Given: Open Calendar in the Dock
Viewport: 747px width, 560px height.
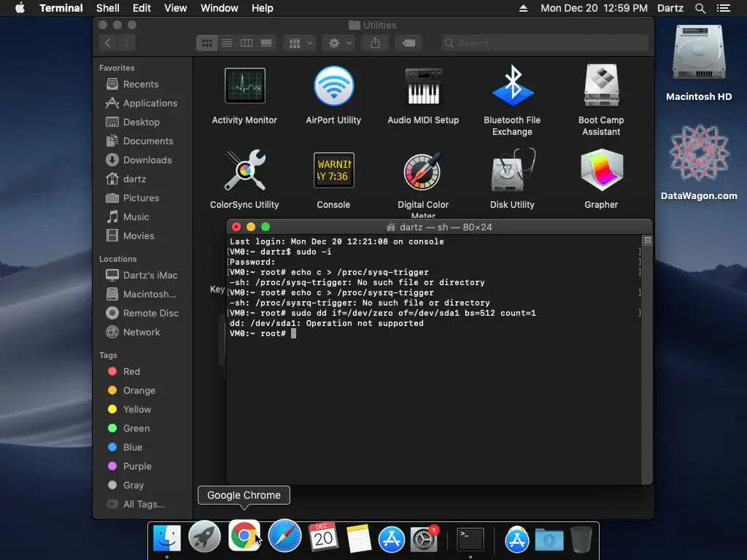Looking at the screenshot, I should pos(323,537).
